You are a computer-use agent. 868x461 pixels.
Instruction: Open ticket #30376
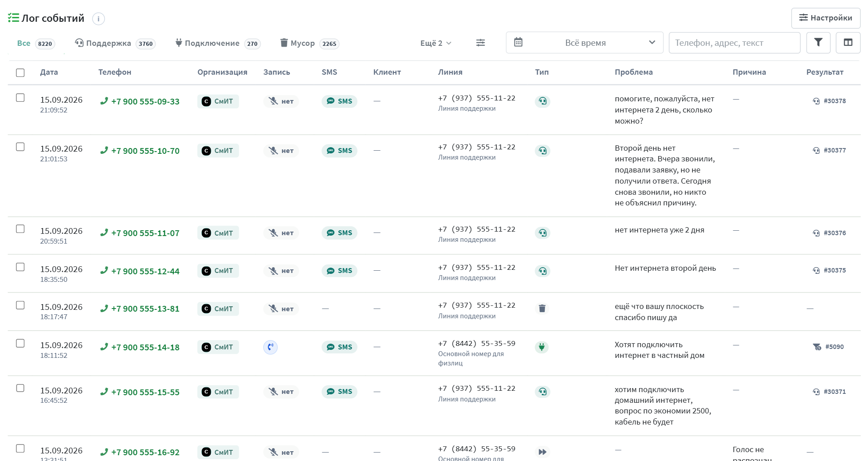(829, 233)
